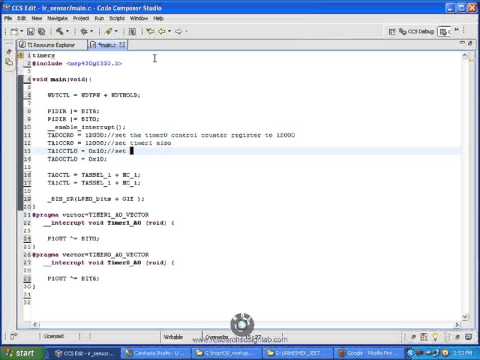Viewport: 480px width, 360px height.
Task: Click 'P1OUT ^= BIT6;' line
Action: (73, 279)
